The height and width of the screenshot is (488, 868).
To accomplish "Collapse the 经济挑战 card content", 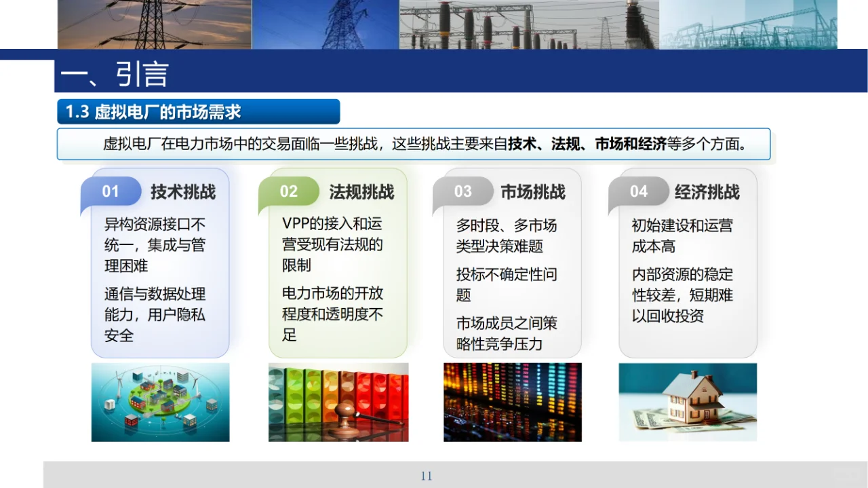I will (687, 271).
